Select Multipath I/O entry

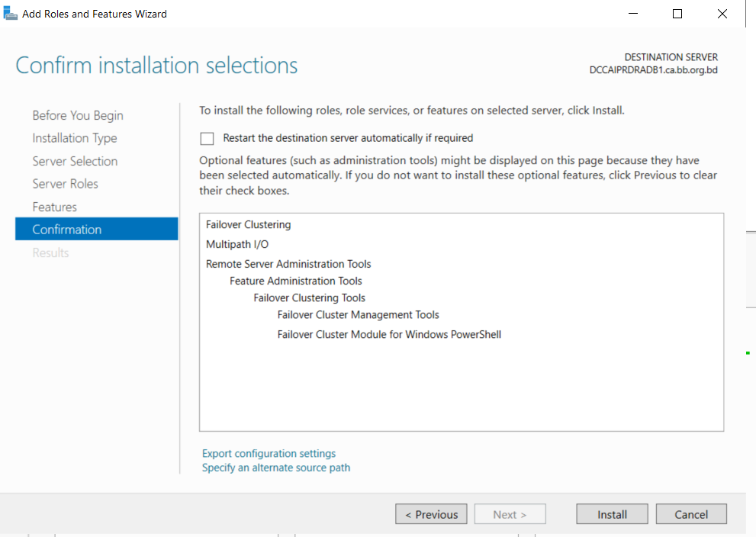click(237, 244)
